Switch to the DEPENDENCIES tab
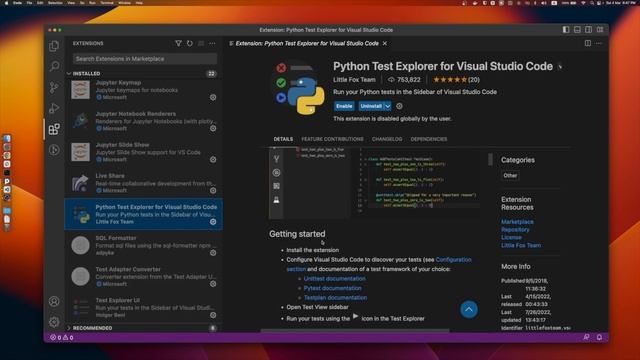 (x=429, y=139)
